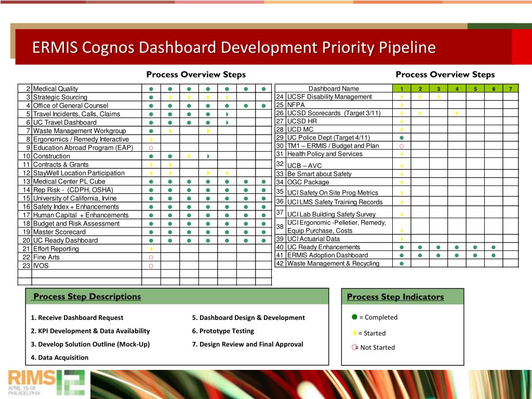Click the Safety Index + Enhancements row name
Viewport: 532px width, 399px height.
[x=76, y=207]
